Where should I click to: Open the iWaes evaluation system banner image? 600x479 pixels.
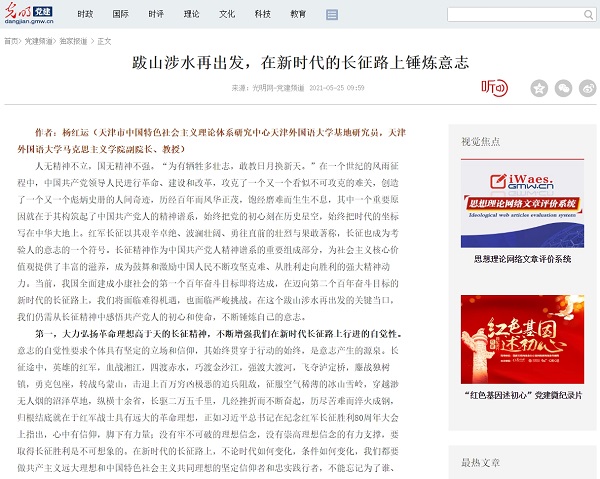[521, 205]
